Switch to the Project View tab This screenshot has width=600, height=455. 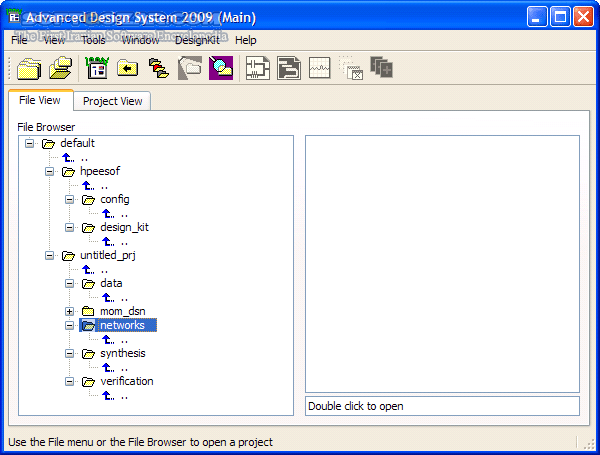point(112,101)
